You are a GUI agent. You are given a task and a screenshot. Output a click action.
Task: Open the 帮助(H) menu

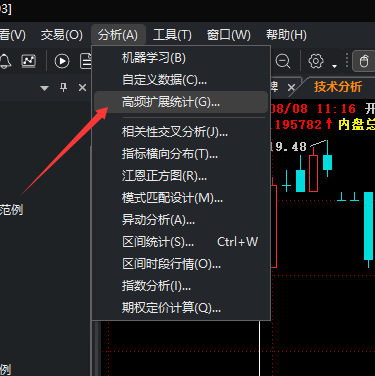point(286,35)
